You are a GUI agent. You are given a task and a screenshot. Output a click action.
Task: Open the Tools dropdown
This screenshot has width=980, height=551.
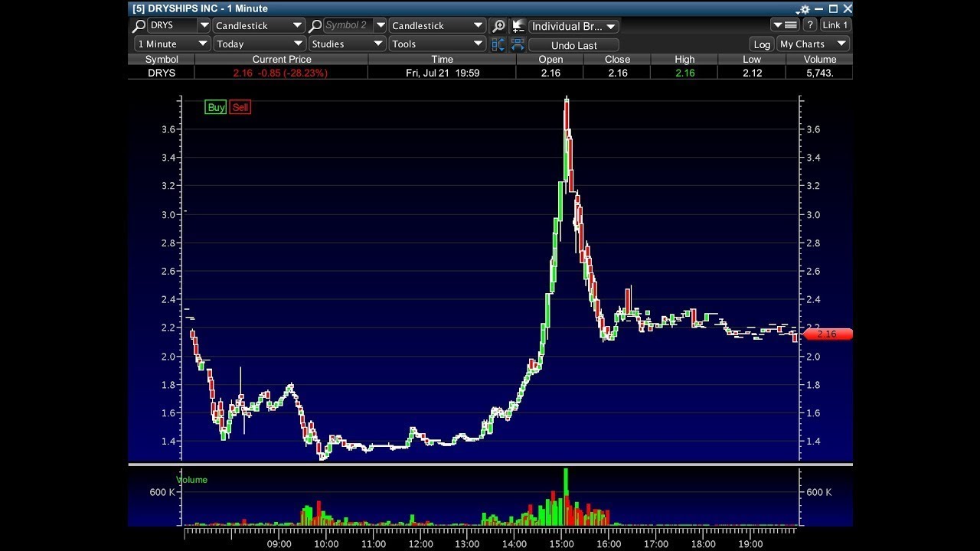click(x=437, y=44)
